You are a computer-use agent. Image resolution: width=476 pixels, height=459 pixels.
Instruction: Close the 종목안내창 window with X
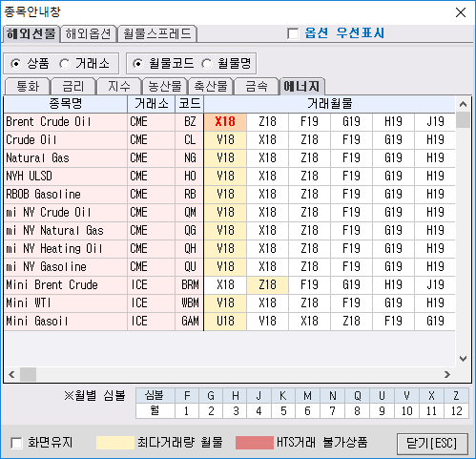tap(461, 12)
